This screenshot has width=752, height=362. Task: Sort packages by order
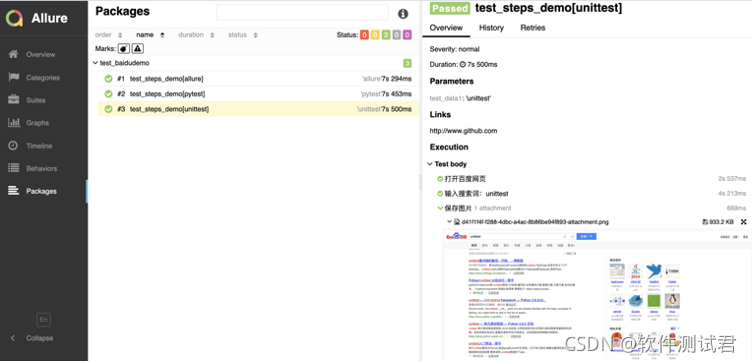109,35
